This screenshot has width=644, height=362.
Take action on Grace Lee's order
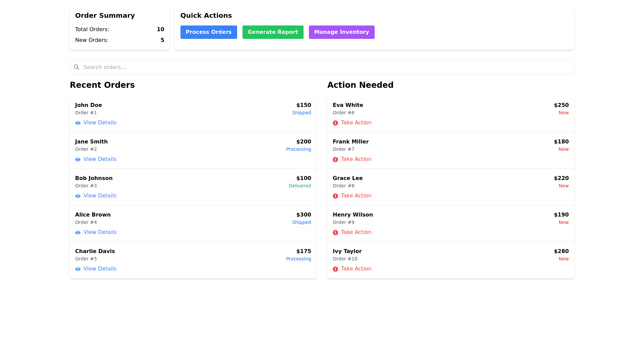[x=356, y=196]
